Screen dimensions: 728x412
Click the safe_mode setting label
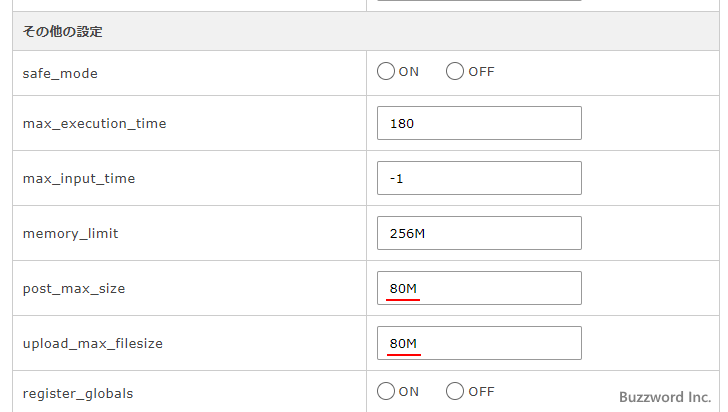(x=60, y=73)
